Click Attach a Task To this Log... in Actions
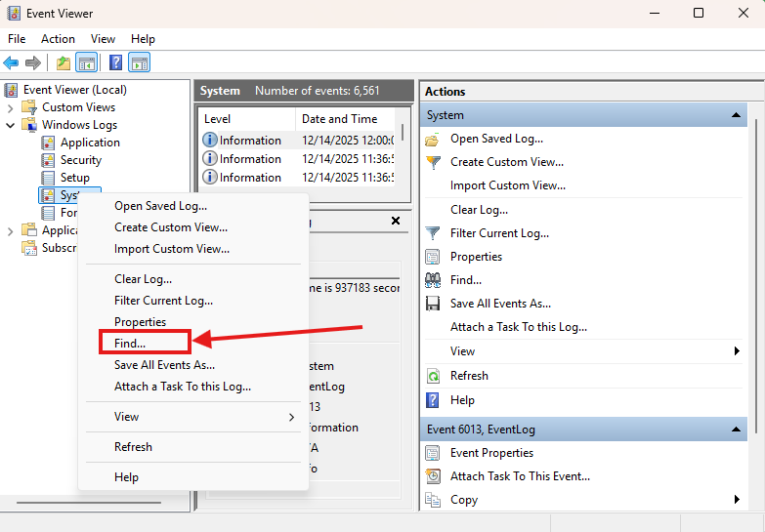 click(x=519, y=327)
